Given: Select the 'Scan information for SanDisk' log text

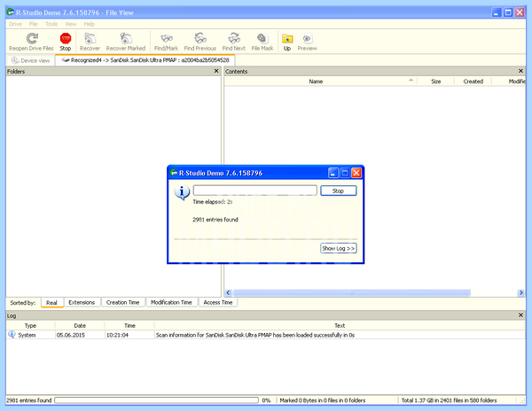Looking at the screenshot, I should coord(255,335).
